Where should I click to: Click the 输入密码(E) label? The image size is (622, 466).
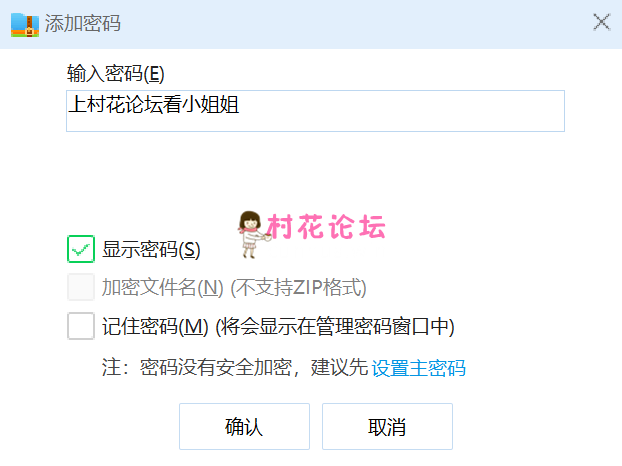[115, 74]
